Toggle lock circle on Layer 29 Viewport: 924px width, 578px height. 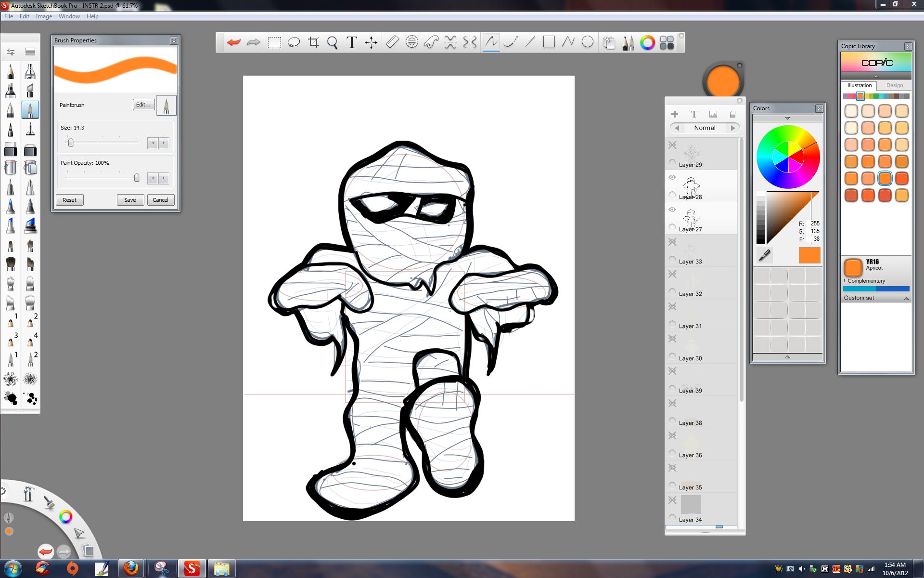pos(672,162)
